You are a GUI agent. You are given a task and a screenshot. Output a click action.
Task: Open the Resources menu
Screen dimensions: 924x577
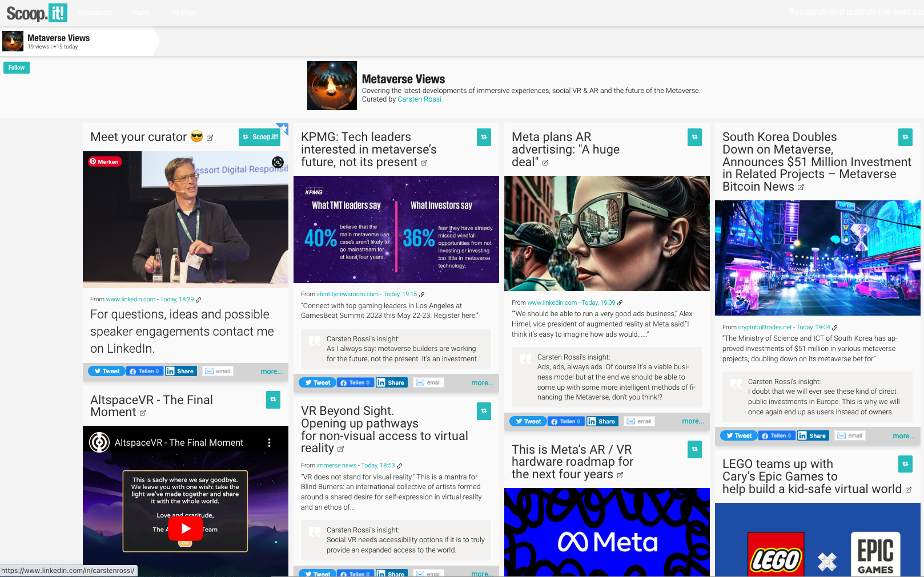click(x=94, y=13)
